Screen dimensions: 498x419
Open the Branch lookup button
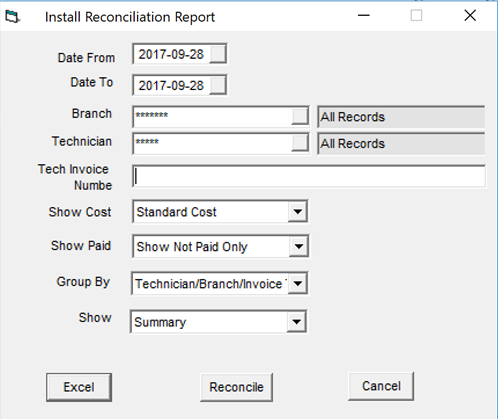[300, 116]
